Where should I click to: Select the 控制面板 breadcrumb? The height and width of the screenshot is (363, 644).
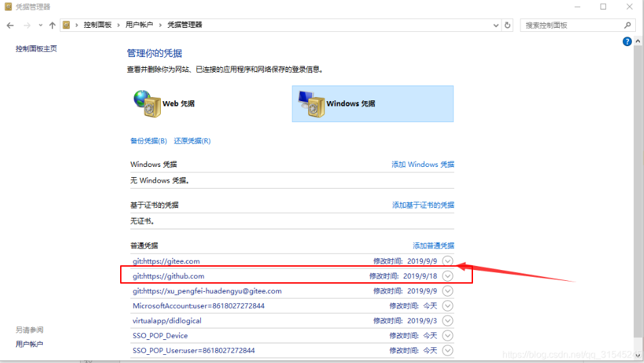click(98, 25)
